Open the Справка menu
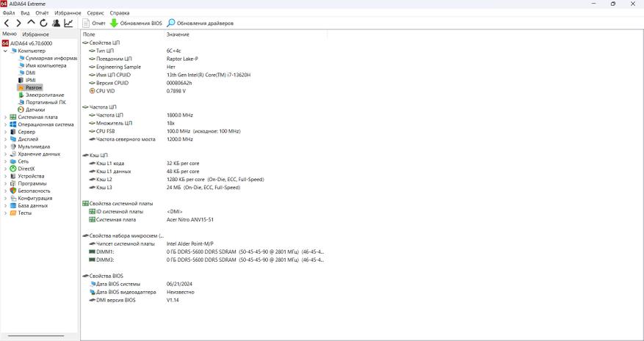Screen dimensions: 644x341 [x=120, y=13]
